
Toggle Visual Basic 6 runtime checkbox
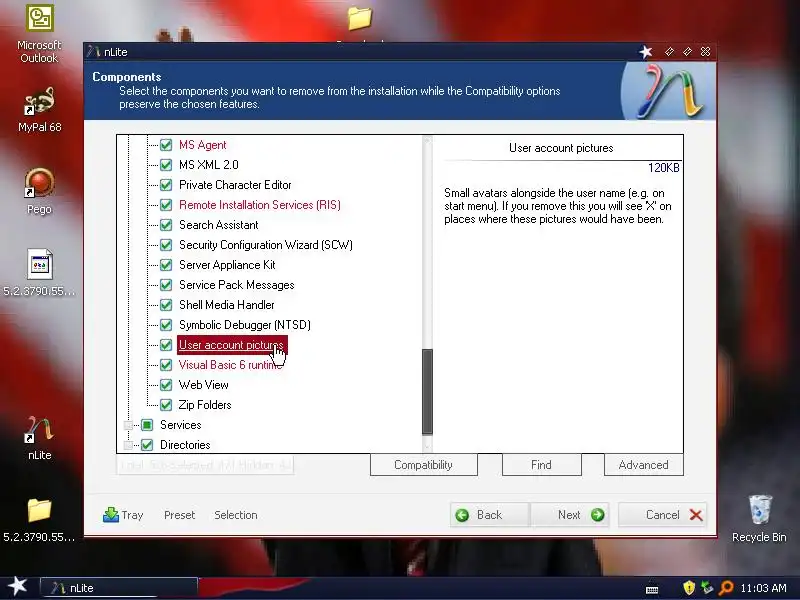point(166,365)
